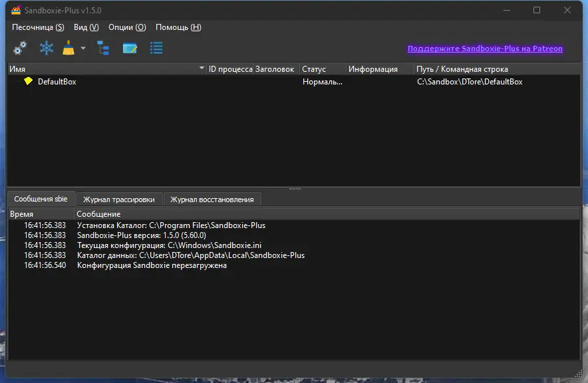Close the Sandboxie-Plus window
Screen dimensions: 588x383
point(567,10)
